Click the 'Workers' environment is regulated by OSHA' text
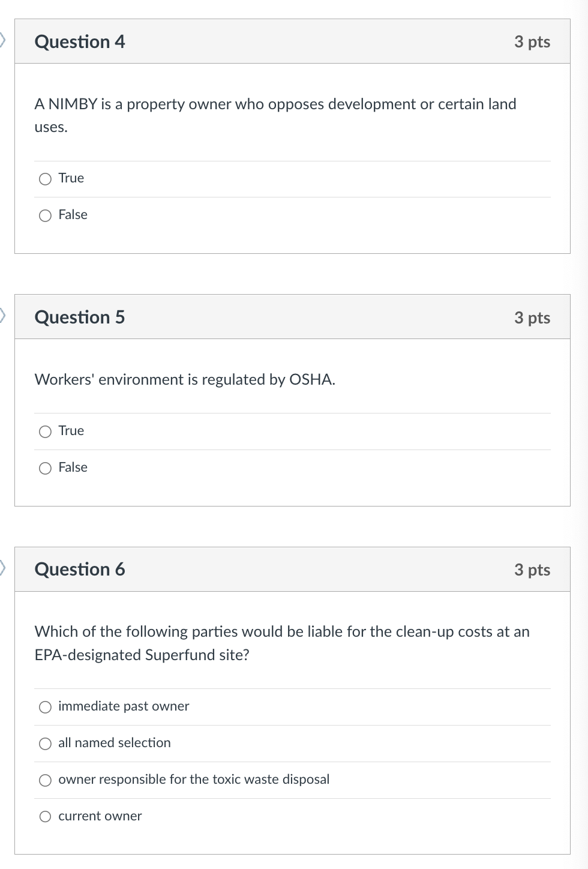Viewport: 588px width, 869px height. [185, 379]
